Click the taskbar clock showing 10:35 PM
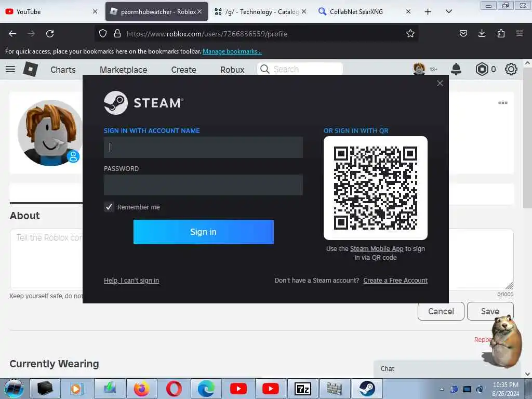 tap(506, 389)
